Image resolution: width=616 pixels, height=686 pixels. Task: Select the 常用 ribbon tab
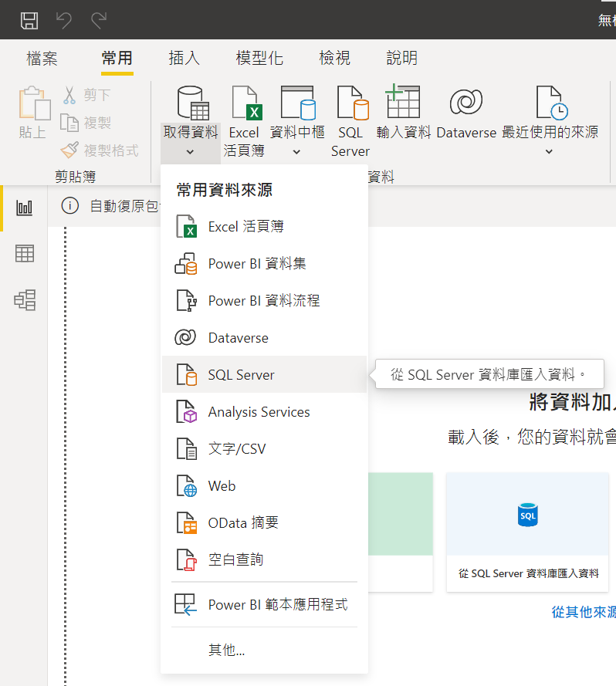(117, 58)
